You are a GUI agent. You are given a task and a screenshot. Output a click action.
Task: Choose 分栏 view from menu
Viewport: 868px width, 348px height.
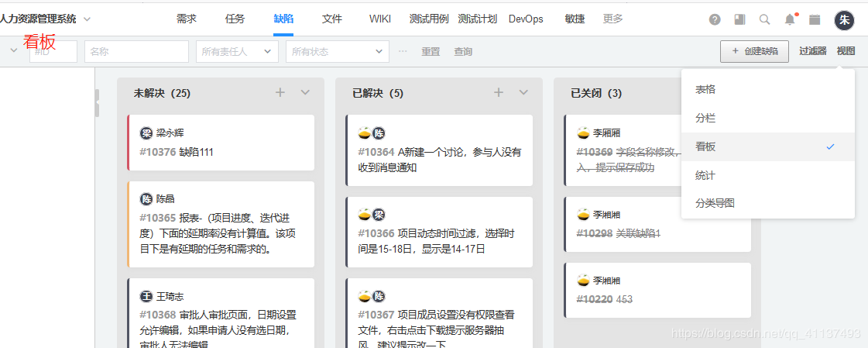point(768,118)
